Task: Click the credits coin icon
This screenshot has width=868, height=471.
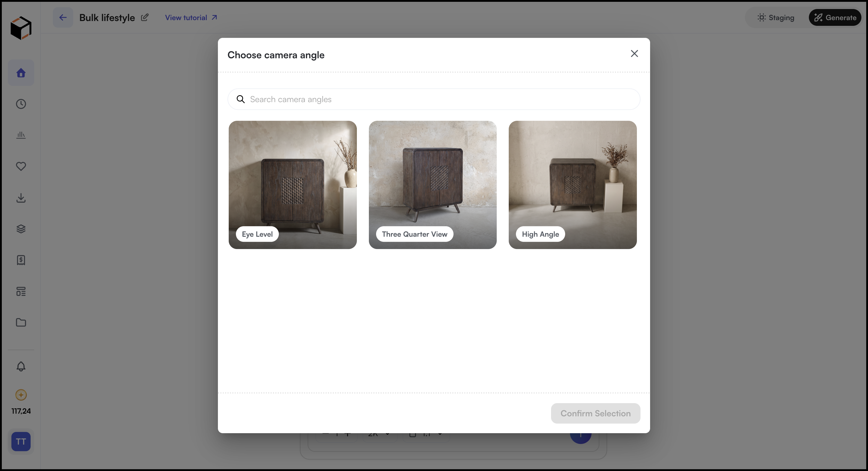Action: coord(21,395)
